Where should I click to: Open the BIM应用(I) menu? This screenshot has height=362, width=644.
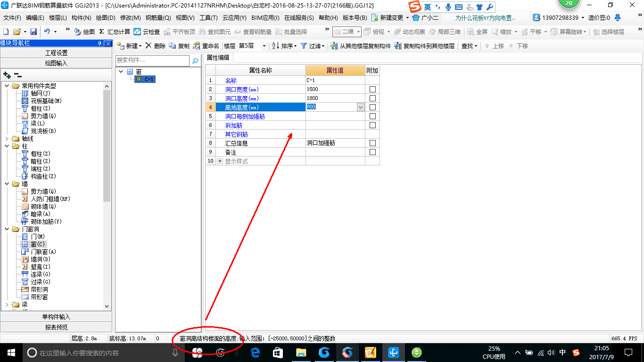[x=265, y=17]
